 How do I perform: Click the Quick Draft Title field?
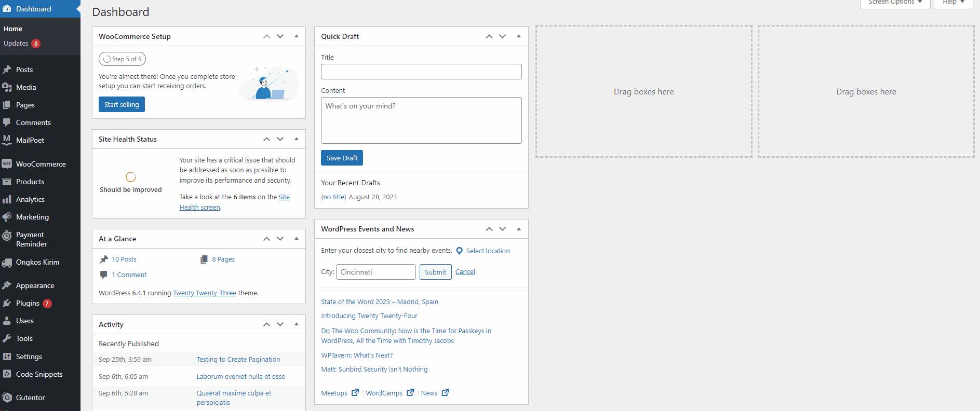(x=421, y=72)
